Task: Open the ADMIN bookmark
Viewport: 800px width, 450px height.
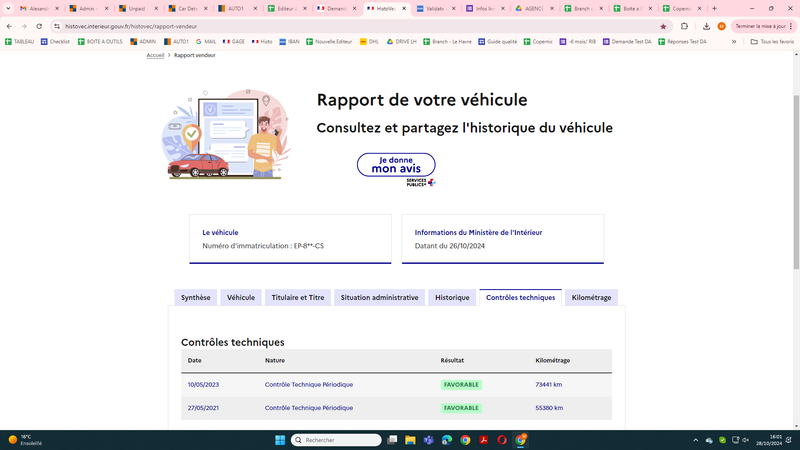Action: [x=143, y=41]
